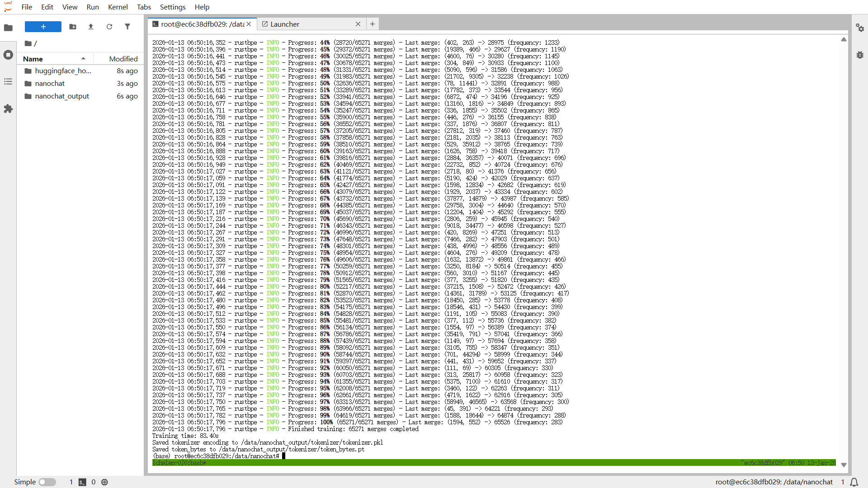Screen dimensions: 868x488
Task: Click the 'Progress: 100%' log line
Action: pyautogui.click(x=358, y=422)
